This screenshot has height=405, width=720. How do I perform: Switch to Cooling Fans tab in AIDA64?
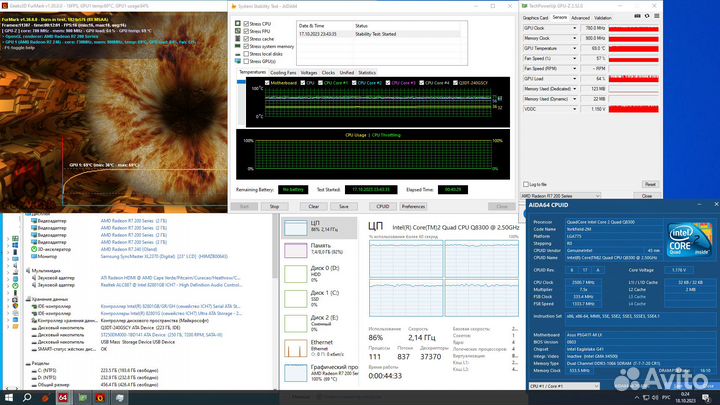coord(283,73)
